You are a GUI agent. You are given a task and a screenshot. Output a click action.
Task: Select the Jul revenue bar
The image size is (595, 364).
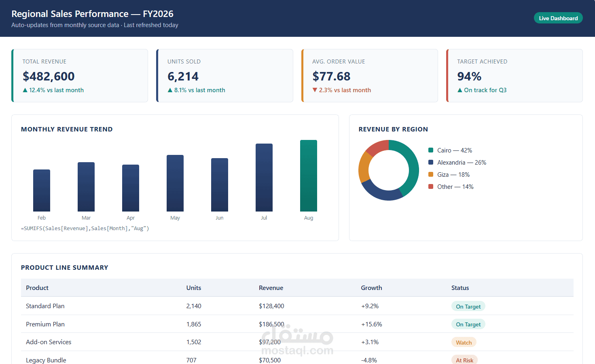264,178
